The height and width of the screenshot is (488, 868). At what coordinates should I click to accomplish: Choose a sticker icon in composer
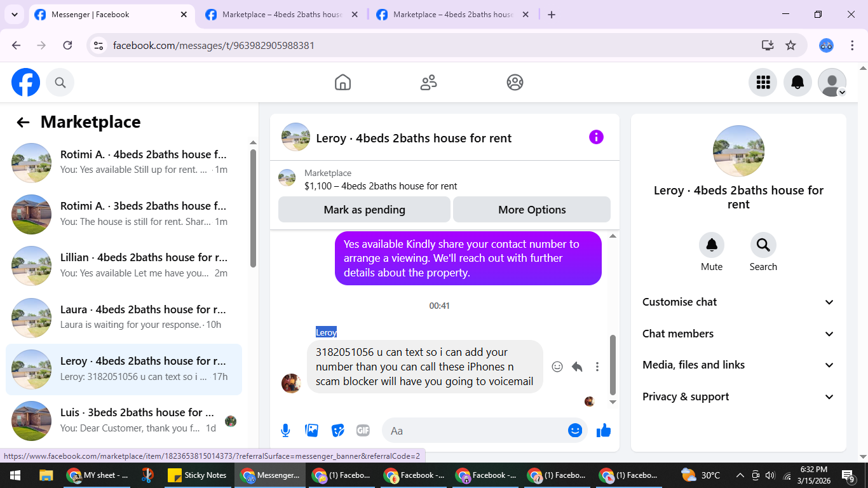pyautogui.click(x=337, y=431)
